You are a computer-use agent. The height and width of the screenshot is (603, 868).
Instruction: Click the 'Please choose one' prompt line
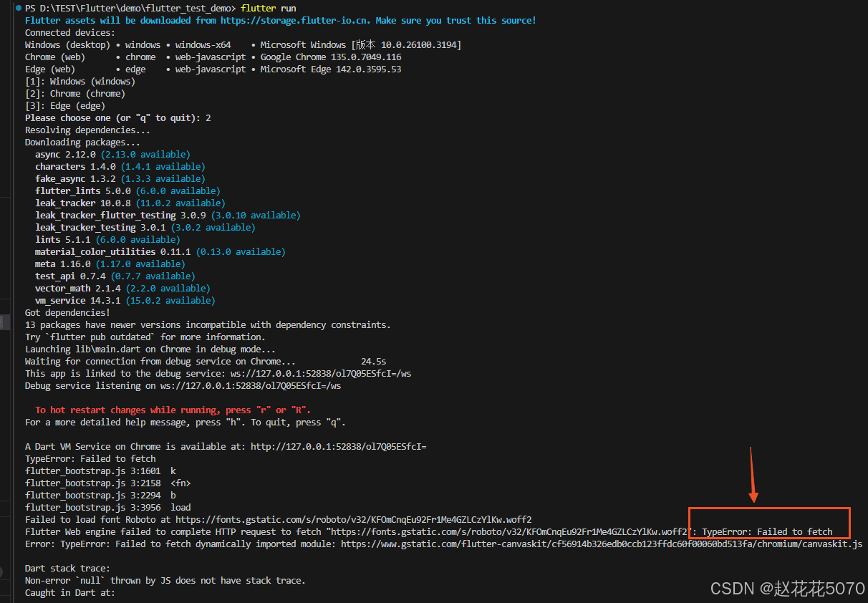click(x=117, y=117)
